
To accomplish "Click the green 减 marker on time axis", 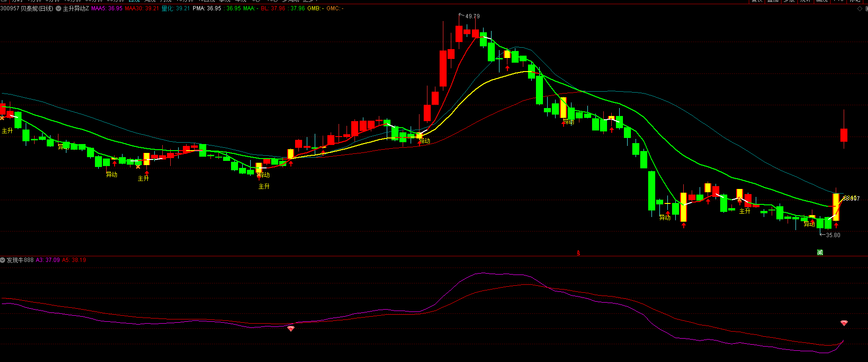I will point(820,253).
